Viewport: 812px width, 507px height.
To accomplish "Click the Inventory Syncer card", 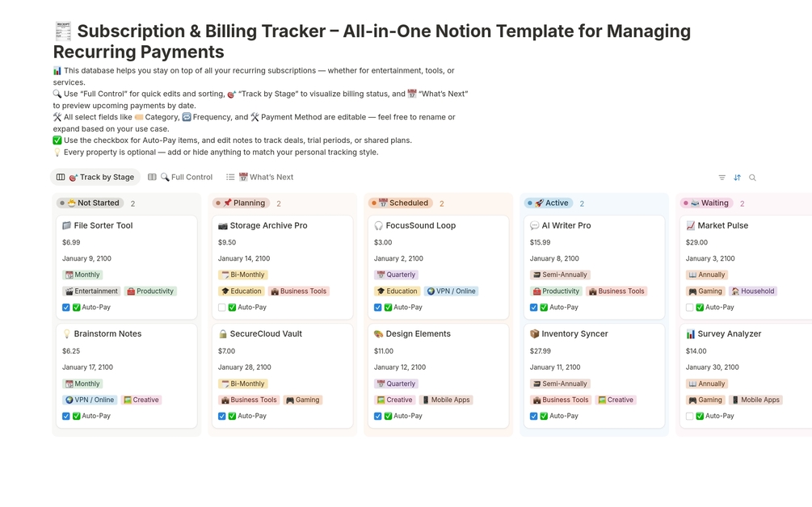I will [x=574, y=334].
